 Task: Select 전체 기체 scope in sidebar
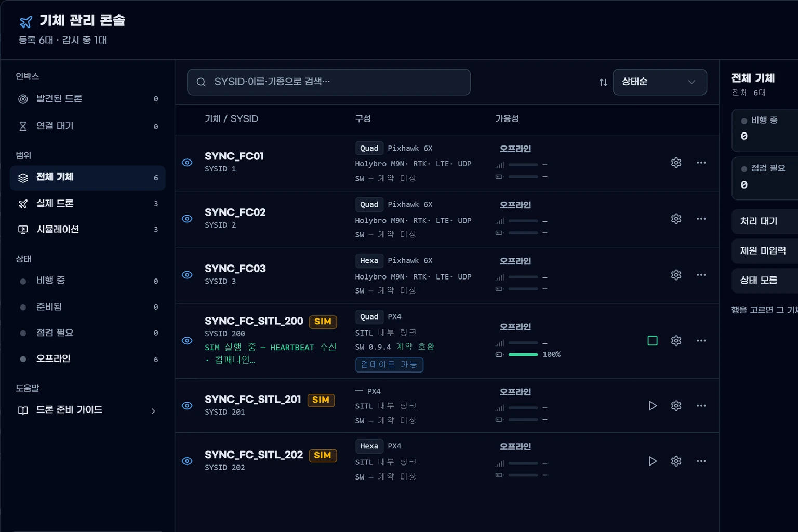click(87, 178)
